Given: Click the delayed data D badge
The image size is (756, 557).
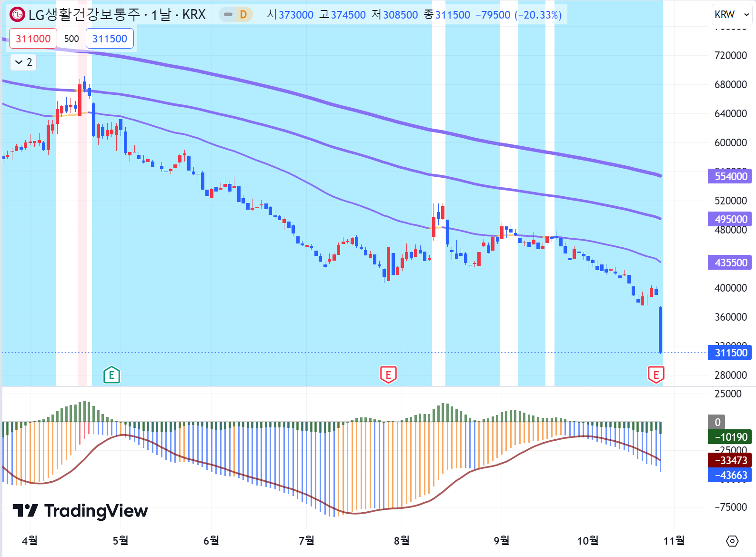Looking at the screenshot, I should click(243, 15).
